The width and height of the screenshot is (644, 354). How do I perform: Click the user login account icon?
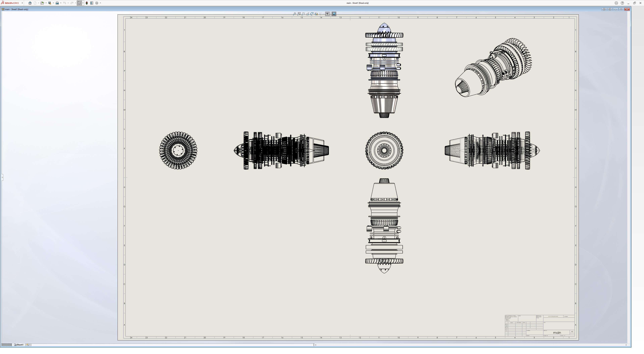[x=616, y=3]
